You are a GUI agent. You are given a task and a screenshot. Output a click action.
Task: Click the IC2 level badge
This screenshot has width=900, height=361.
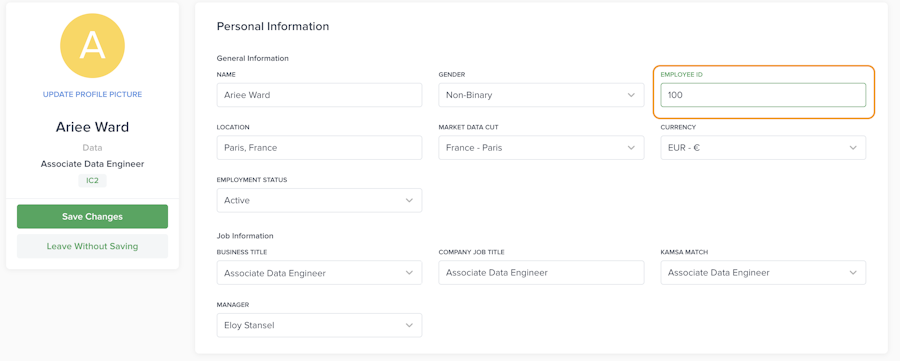[x=92, y=181]
